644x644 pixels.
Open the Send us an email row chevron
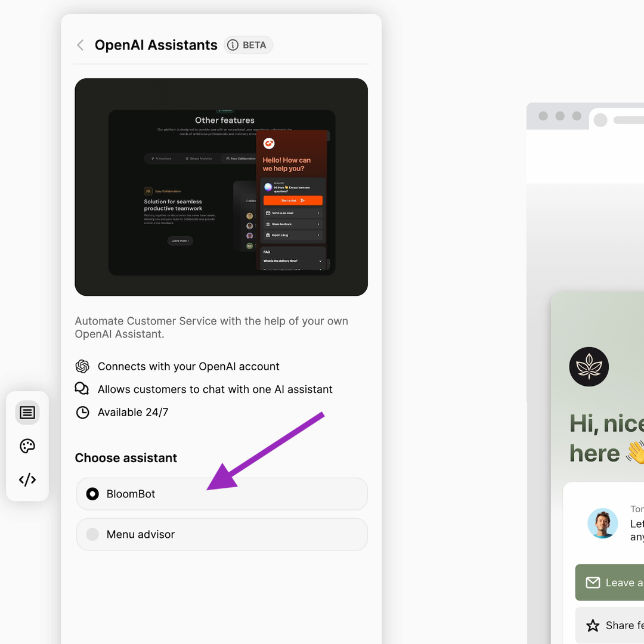pos(320,213)
